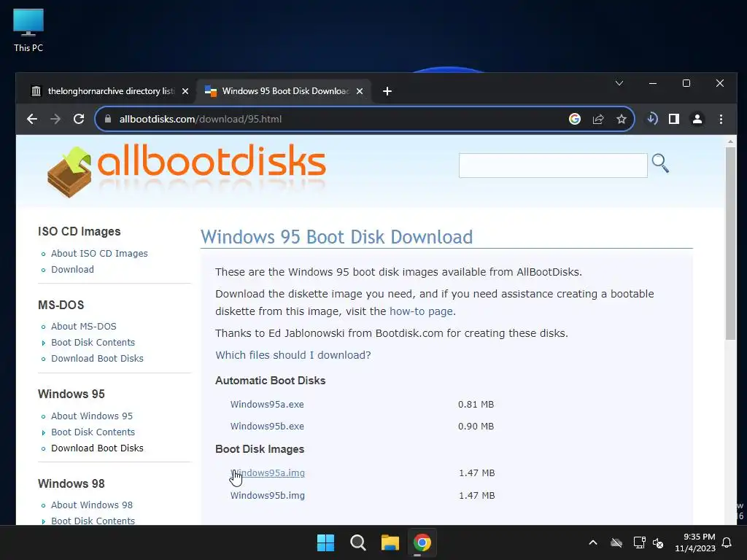Image resolution: width=747 pixels, height=560 pixels.
Task: Download Windows95b.img
Action: click(x=267, y=495)
